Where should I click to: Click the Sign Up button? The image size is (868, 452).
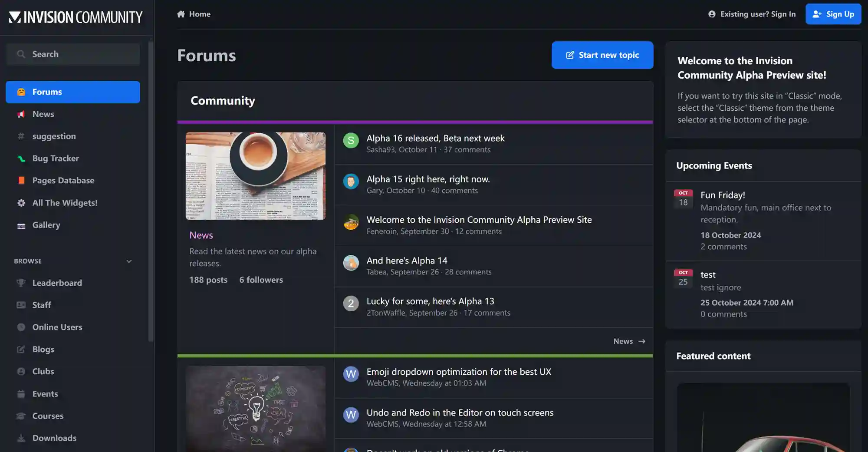click(x=833, y=14)
